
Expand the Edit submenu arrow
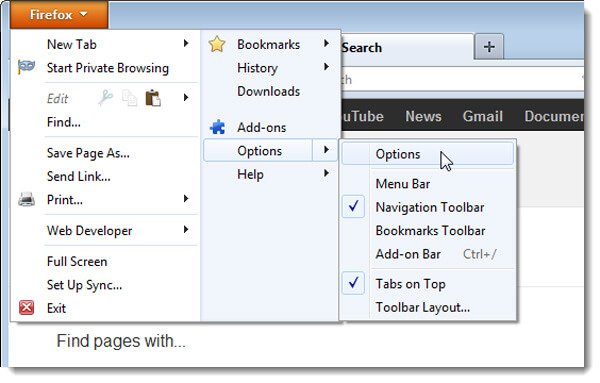(186, 97)
